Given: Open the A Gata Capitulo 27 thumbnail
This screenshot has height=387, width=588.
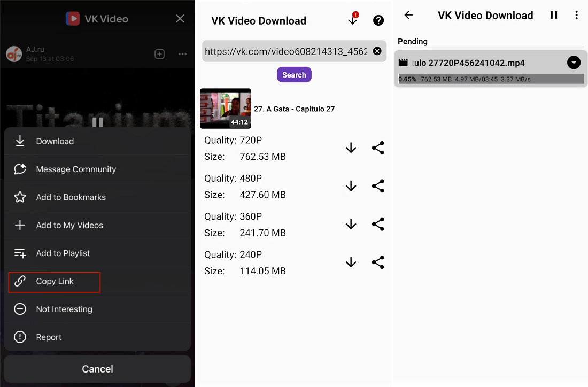Looking at the screenshot, I should coord(226,109).
